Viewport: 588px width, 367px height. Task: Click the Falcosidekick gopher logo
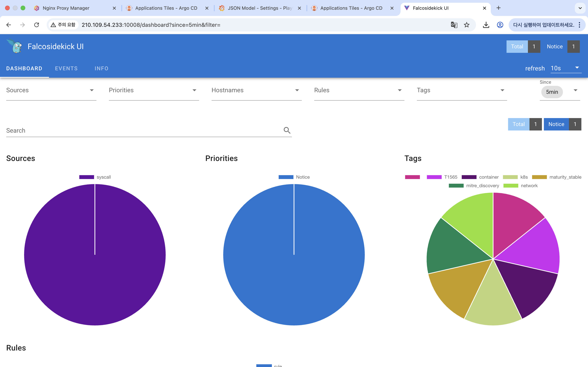(x=15, y=46)
